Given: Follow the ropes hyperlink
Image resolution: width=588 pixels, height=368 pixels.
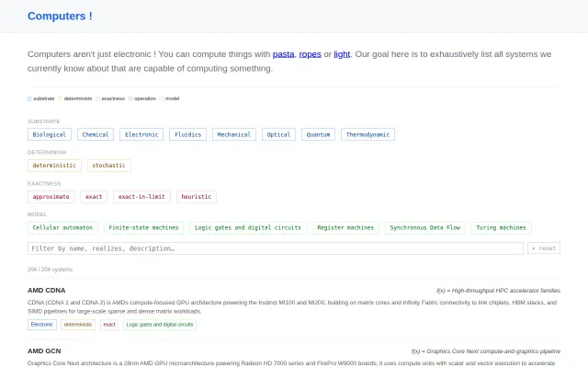Looking at the screenshot, I should pos(311,54).
